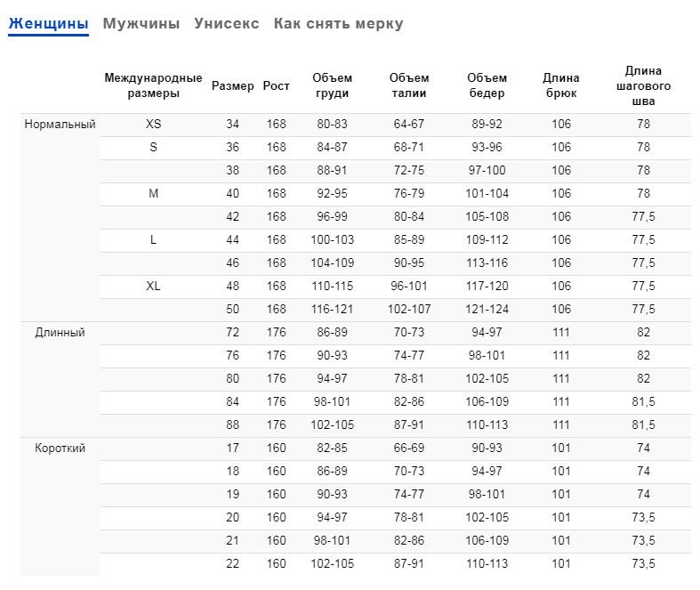Click the size 34 cell
Image resolution: width=700 pixels, height=590 pixels.
(x=233, y=125)
